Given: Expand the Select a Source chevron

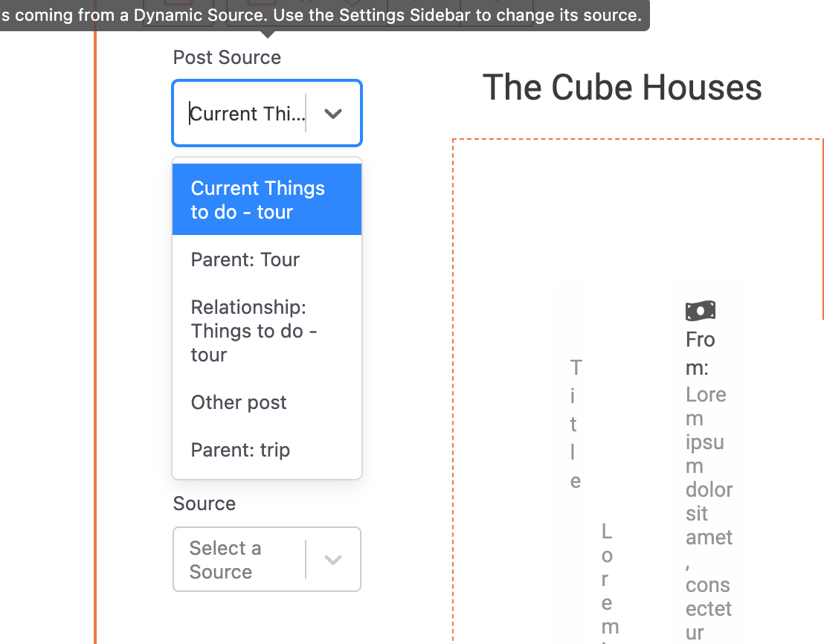Looking at the screenshot, I should tap(333, 559).
